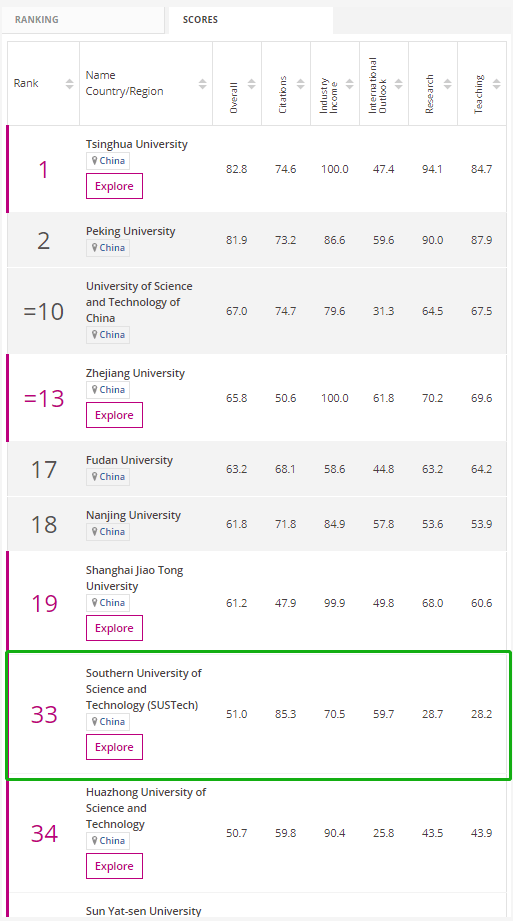Open Fudan University link
The height and width of the screenshot is (921, 513).
[x=129, y=460]
